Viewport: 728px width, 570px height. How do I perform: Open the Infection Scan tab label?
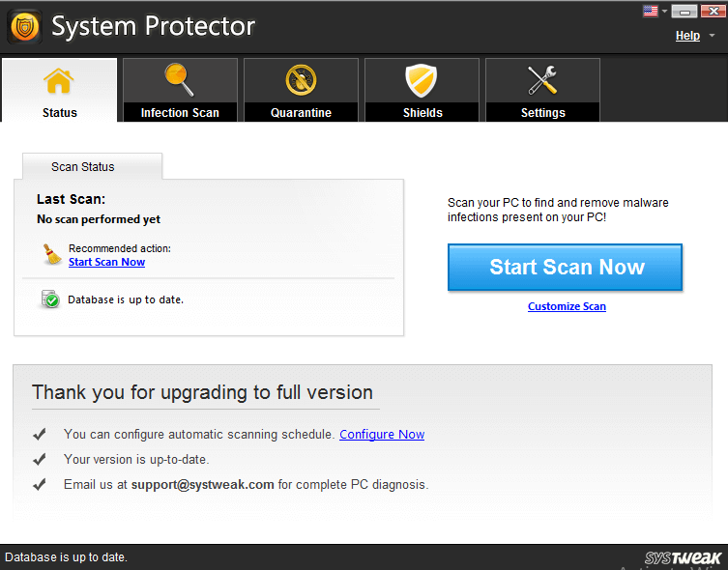coord(180,113)
